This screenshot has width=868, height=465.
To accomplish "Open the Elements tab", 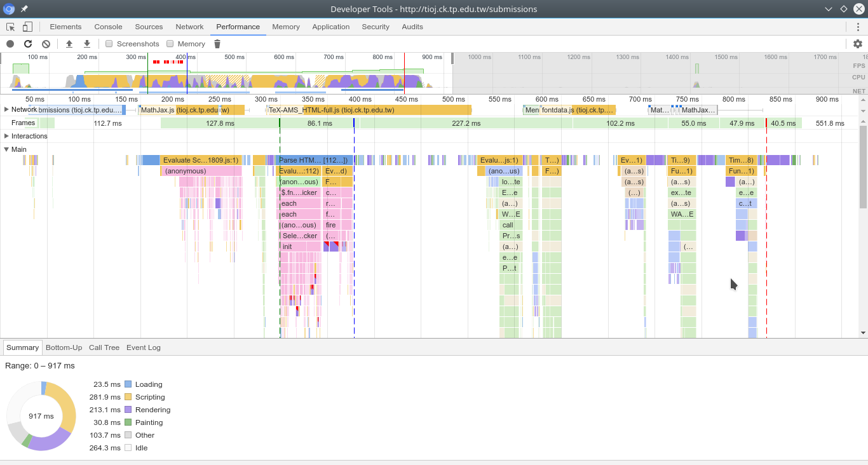I will tap(65, 27).
